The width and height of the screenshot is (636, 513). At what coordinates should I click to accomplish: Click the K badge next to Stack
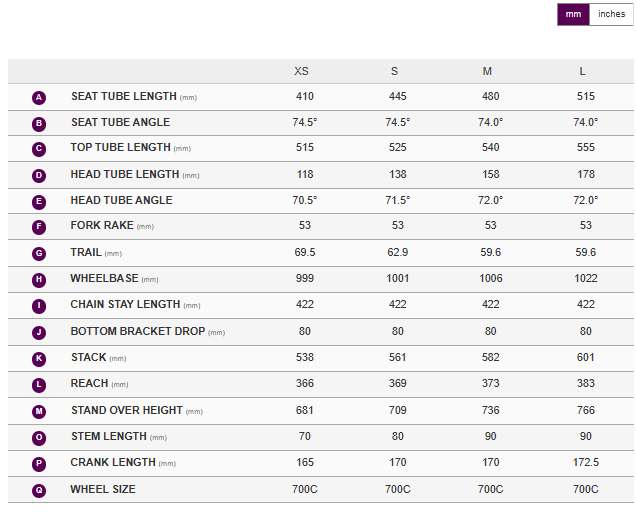point(39,358)
